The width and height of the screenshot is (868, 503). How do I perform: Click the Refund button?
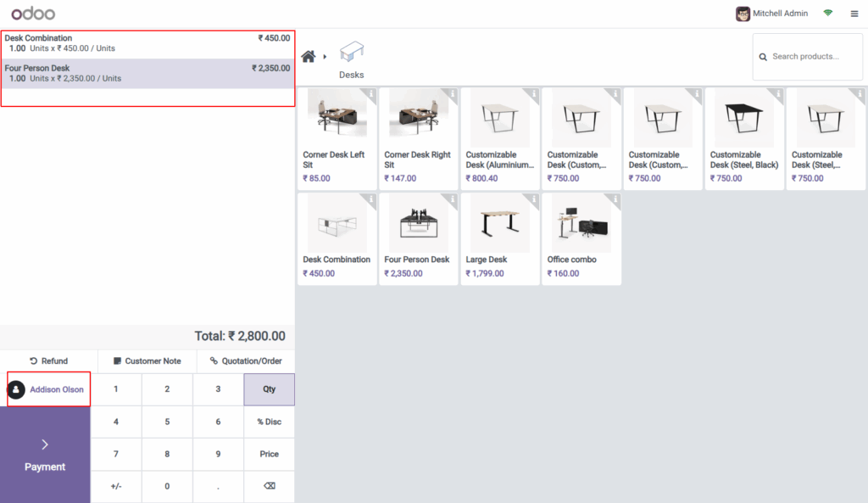(x=48, y=360)
